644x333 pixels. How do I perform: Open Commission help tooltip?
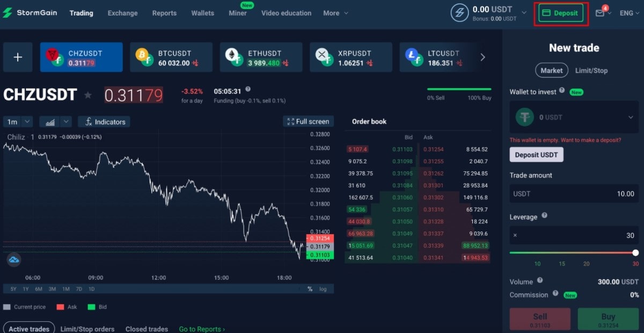(x=555, y=293)
